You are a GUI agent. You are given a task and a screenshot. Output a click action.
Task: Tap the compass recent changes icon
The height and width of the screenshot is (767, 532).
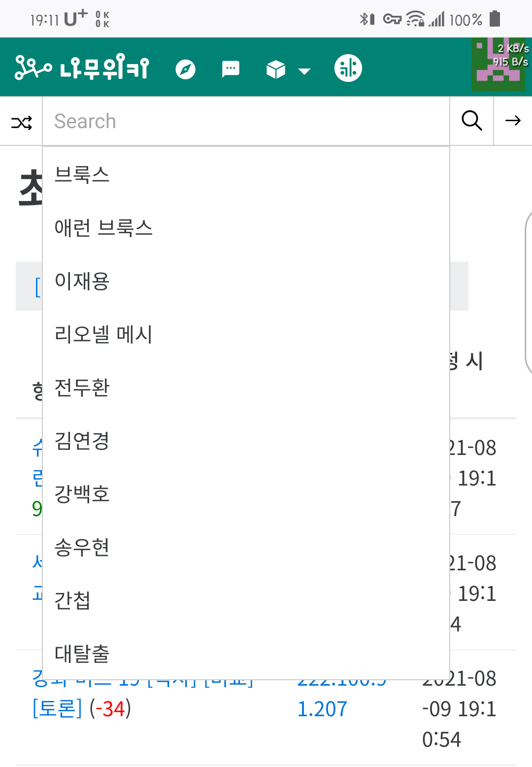(x=186, y=69)
